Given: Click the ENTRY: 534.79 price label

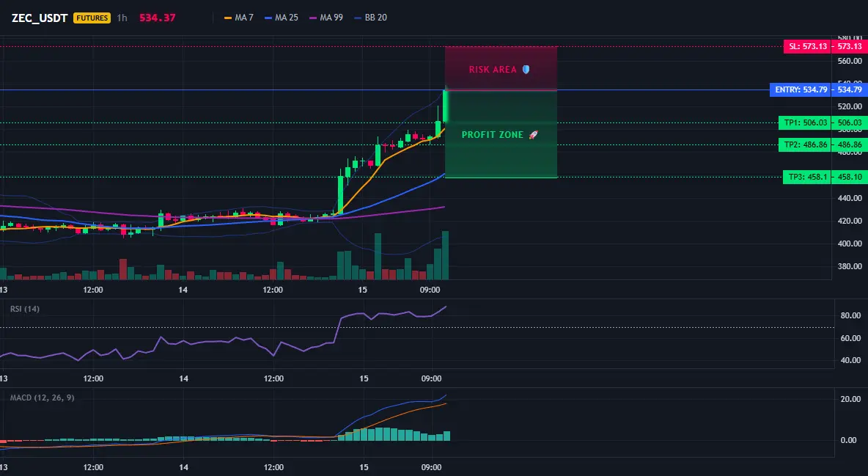Looking at the screenshot, I should (801, 89).
